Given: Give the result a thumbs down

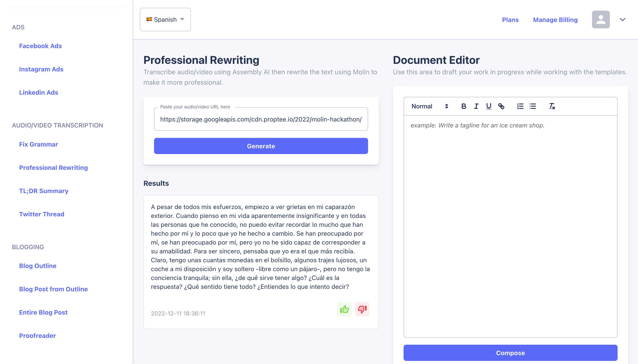Looking at the screenshot, I should pyautogui.click(x=362, y=309).
